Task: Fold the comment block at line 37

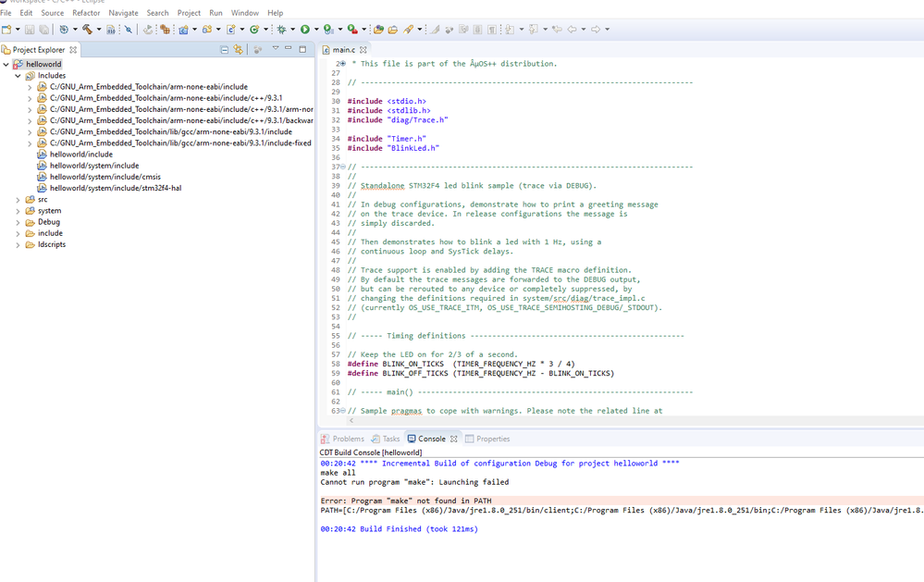Action: click(x=343, y=167)
